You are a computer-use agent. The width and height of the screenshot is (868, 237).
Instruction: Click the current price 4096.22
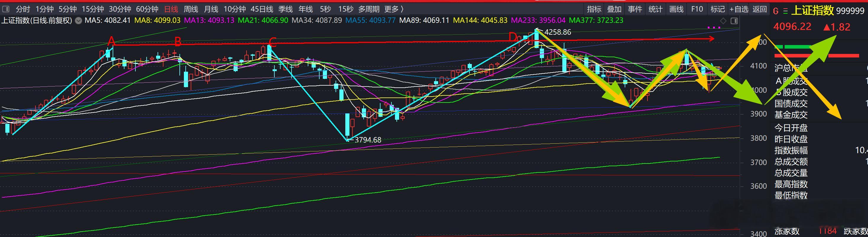(x=792, y=27)
